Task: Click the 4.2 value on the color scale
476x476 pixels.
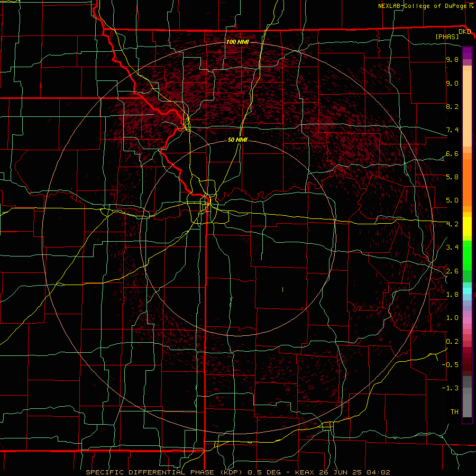Action: tap(452, 224)
